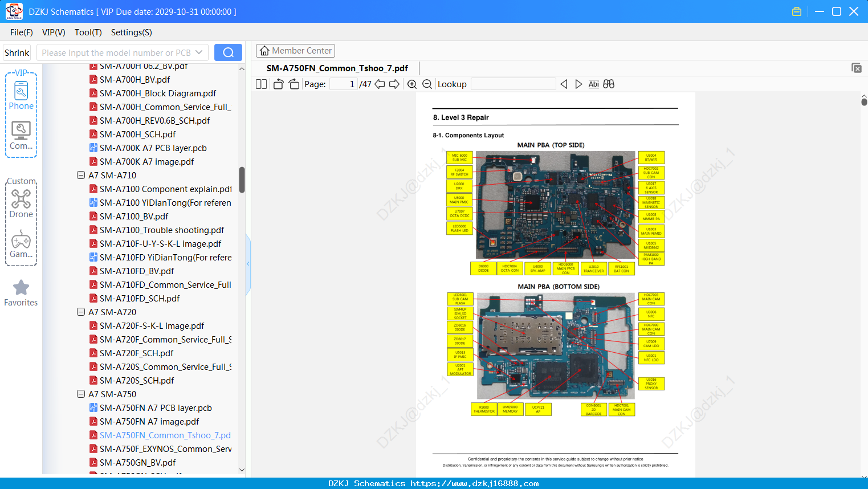Collapse the A7 SM-A710 folder
This screenshot has height=489, width=868.
coord(81,175)
